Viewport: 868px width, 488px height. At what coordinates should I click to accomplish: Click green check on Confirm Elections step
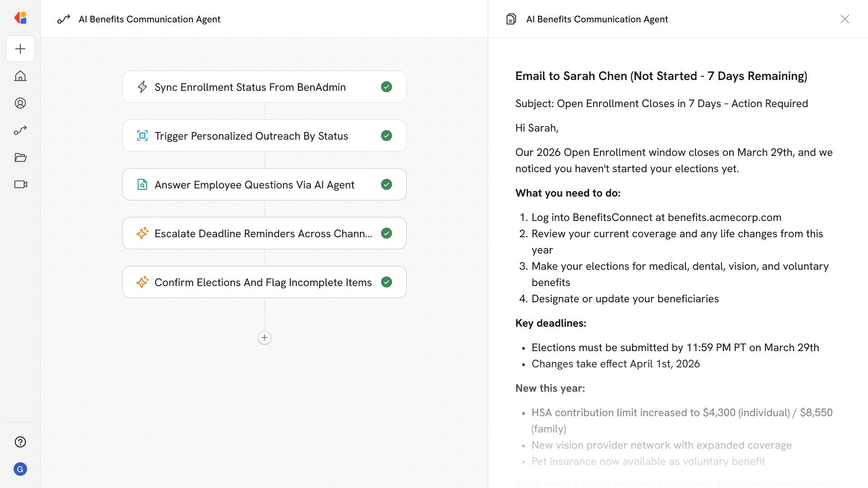click(x=386, y=282)
